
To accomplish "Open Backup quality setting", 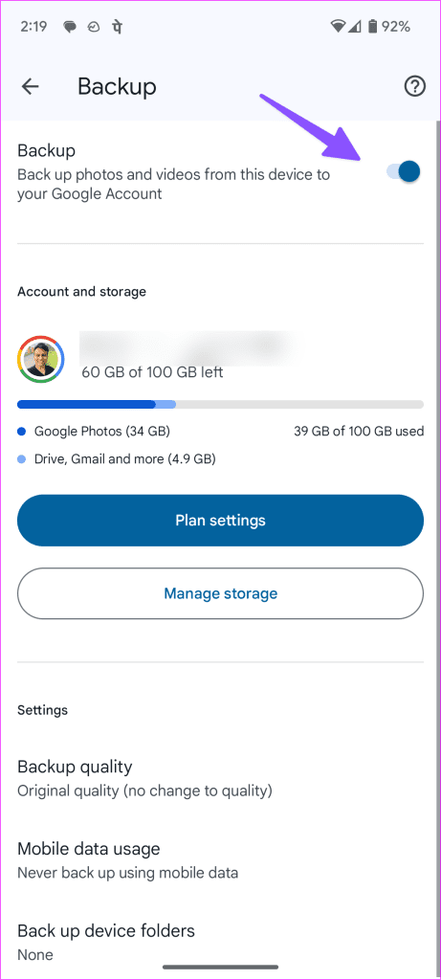I will coord(220,778).
